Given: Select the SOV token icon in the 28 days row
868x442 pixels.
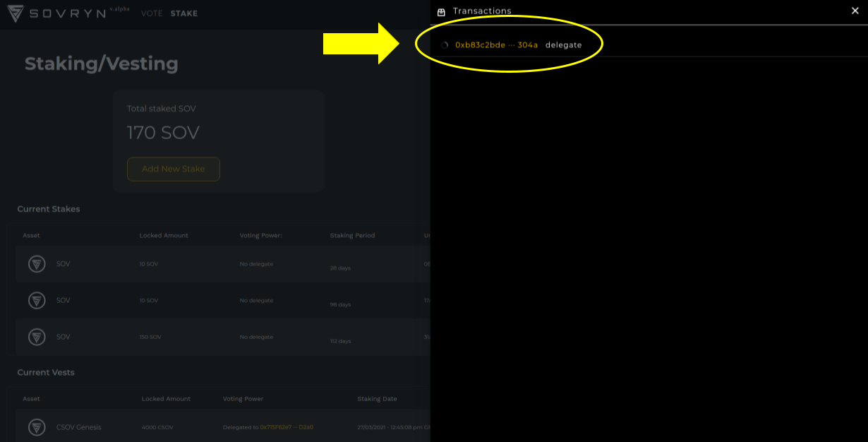Looking at the screenshot, I should [37, 264].
